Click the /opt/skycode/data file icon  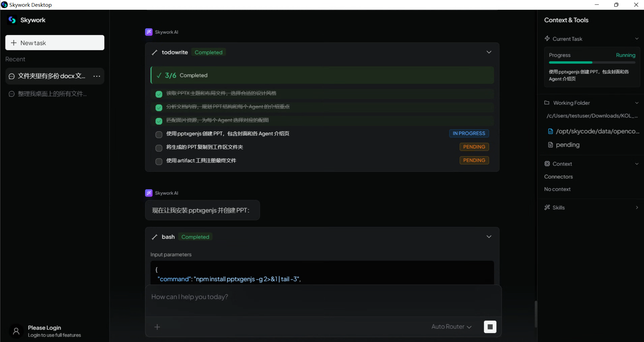tap(550, 131)
